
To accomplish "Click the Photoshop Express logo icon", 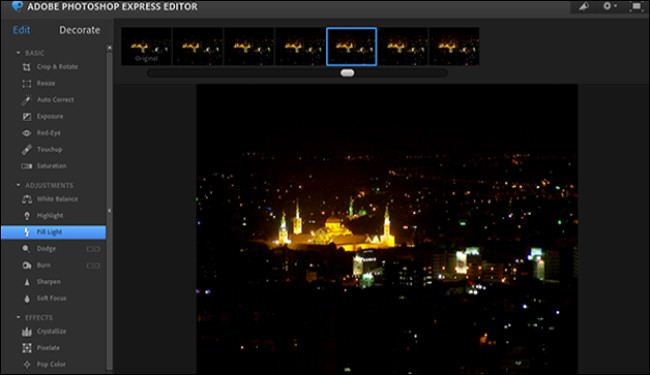I will pyautogui.click(x=17, y=6).
